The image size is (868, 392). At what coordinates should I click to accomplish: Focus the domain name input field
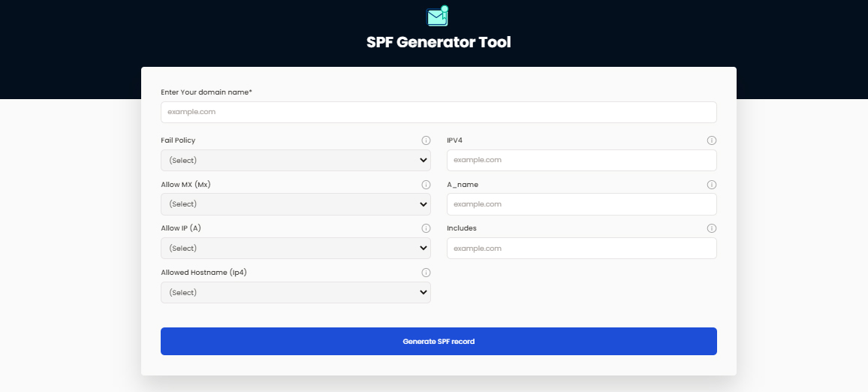click(439, 112)
